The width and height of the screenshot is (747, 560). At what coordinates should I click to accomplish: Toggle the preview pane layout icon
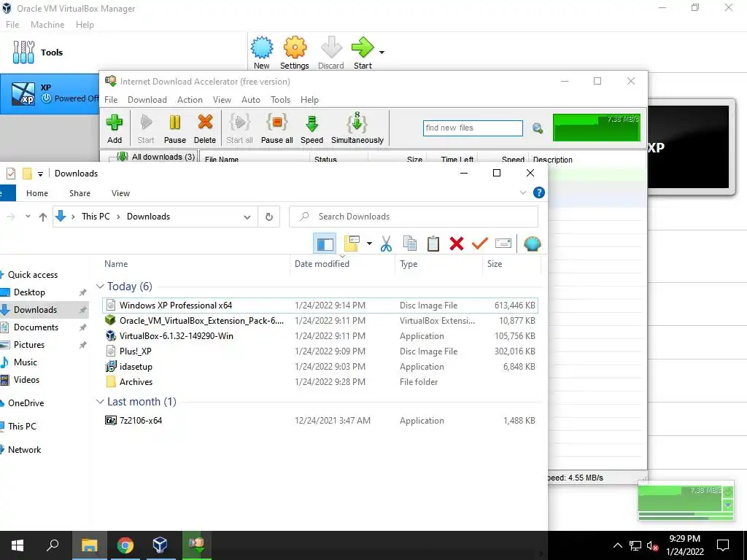point(325,244)
